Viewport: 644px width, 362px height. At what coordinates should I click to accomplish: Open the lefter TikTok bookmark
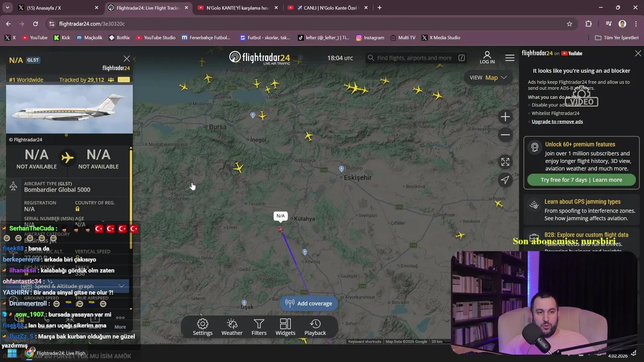[324, 38]
